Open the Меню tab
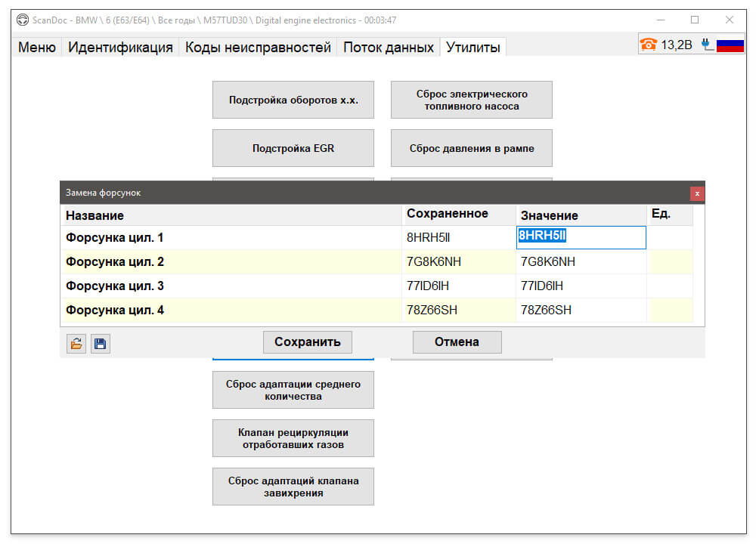 pyautogui.click(x=36, y=48)
